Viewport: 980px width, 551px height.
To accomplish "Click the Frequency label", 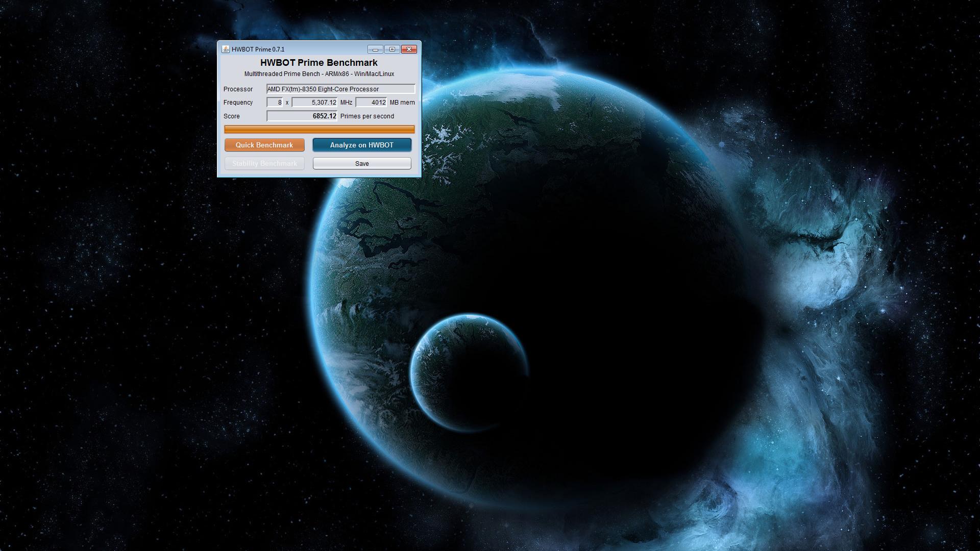I will click(x=238, y=103).
